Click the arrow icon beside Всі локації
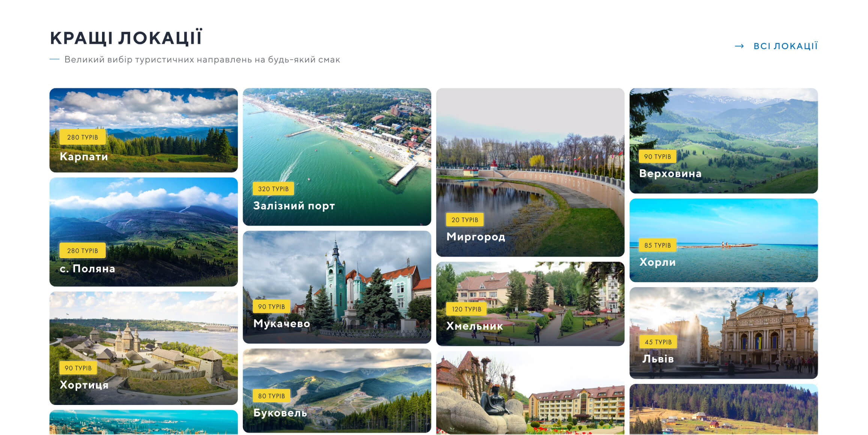This screenshot has width=868, height=435. pyautogui.click(x=739, y=46)
